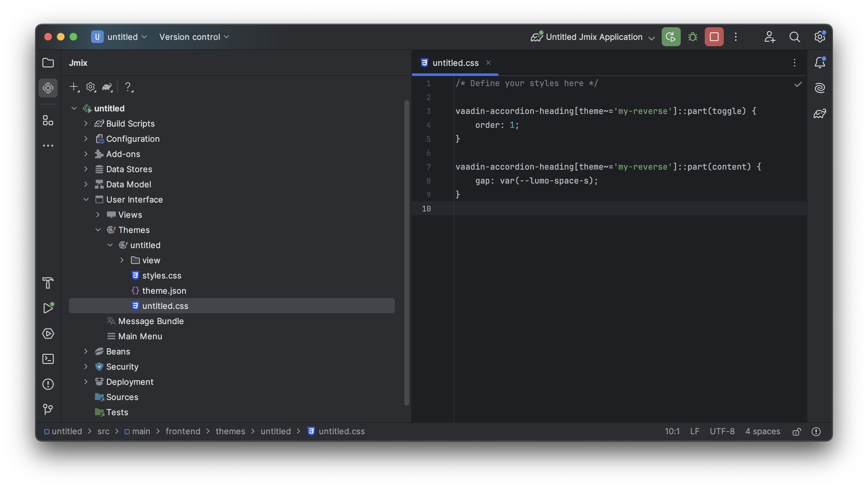Open the Project folder tool window

point(48,63)
